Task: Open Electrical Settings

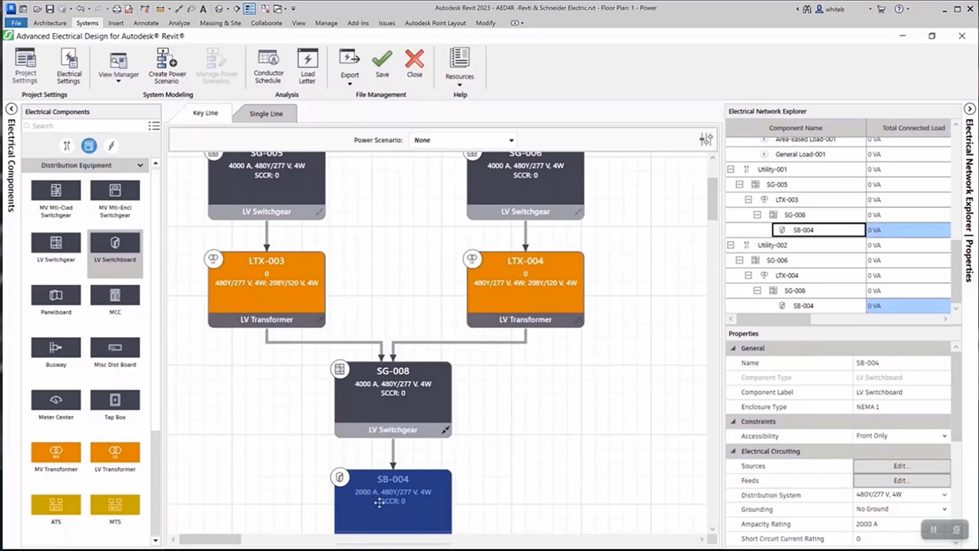Action: (69, 66)
